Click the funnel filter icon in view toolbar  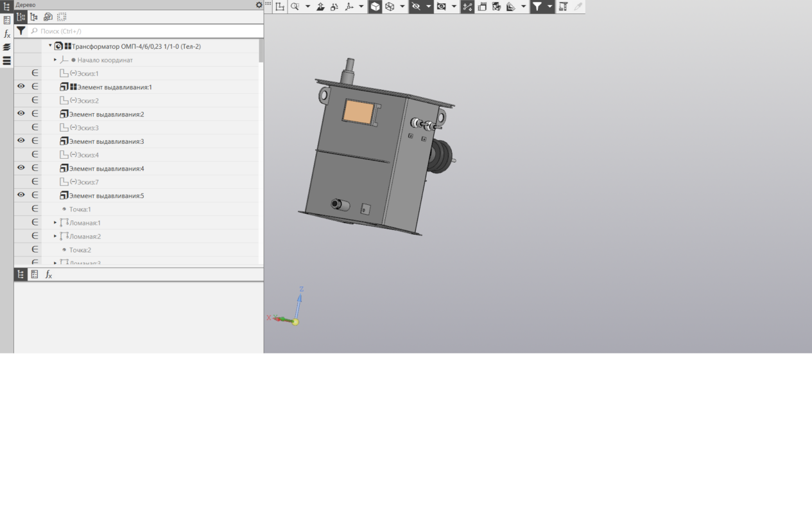click(537, 7)
